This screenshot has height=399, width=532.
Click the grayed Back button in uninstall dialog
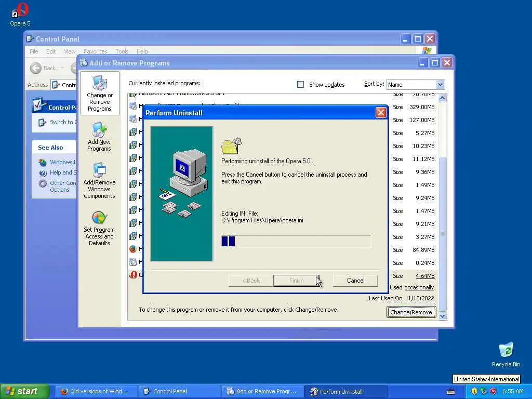[x=251, y=281]
